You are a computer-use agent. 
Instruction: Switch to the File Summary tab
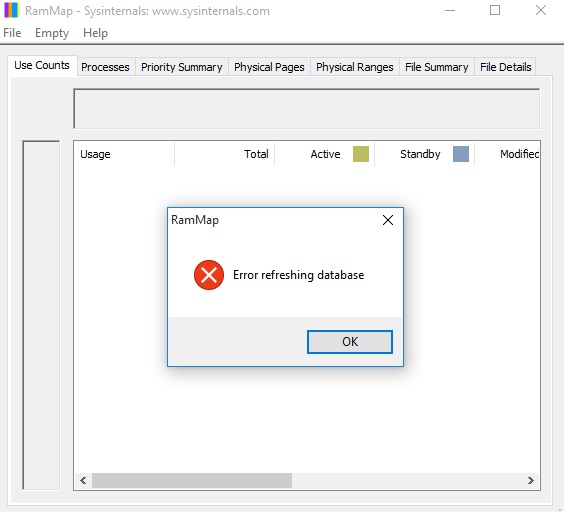coord(437,67)
